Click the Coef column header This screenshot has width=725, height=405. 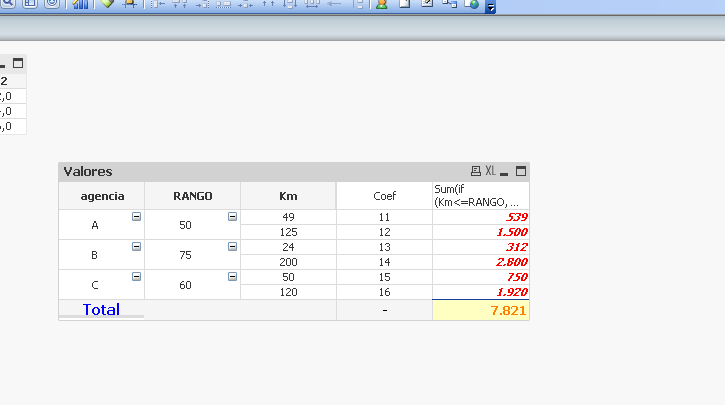click(x=384, y=196)
